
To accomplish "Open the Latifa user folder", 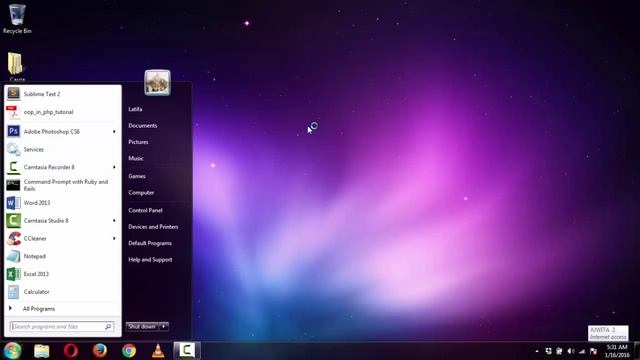I will pos(135,109).
